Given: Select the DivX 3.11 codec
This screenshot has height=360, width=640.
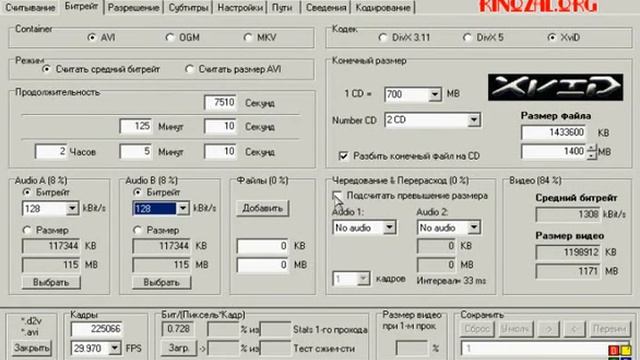Looking at the screenshot, I should pos(404,38).
